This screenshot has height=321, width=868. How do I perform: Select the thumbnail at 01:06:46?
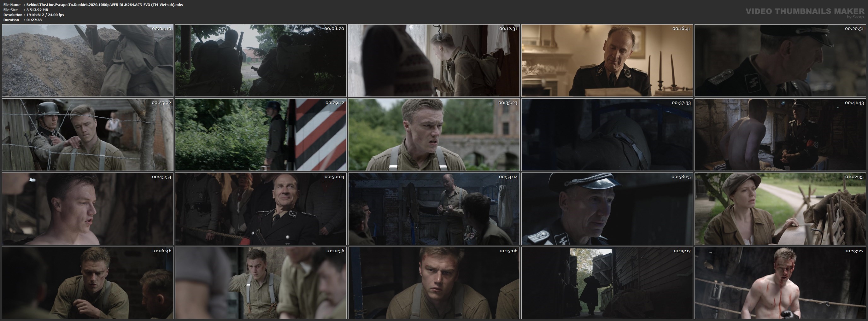coord(88,283)
